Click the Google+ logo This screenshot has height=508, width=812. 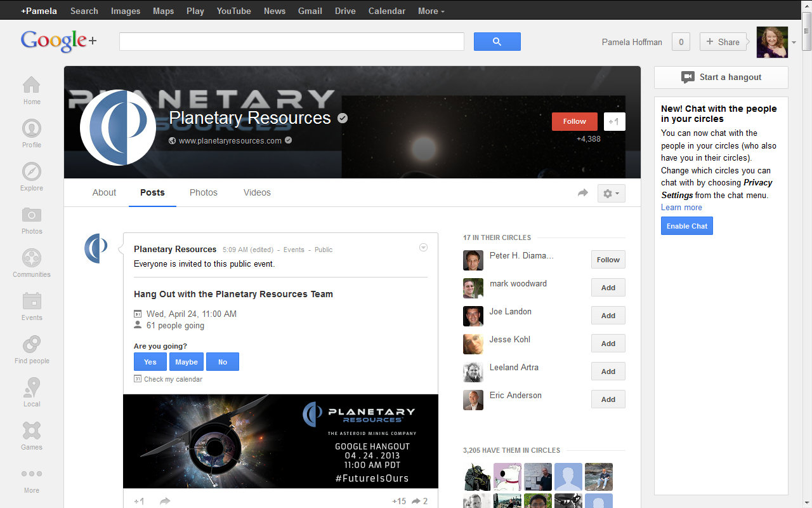pyautogui.click(x=58, y=41)
